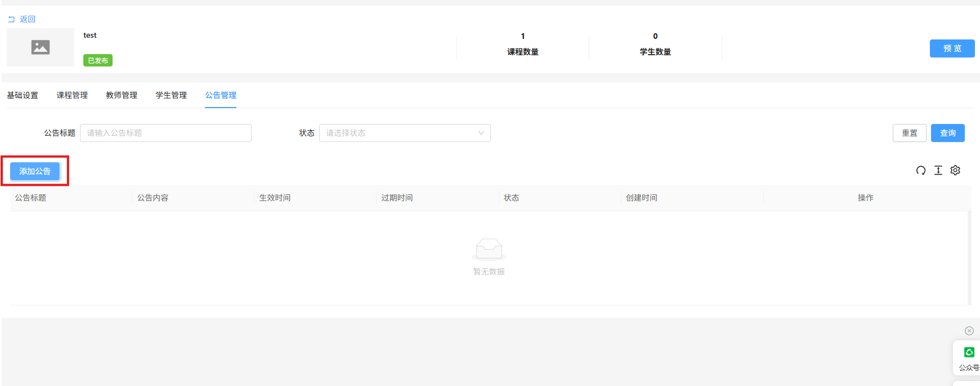Click the green 公众号 icon

pyautogui.click(x=969, y=352)
